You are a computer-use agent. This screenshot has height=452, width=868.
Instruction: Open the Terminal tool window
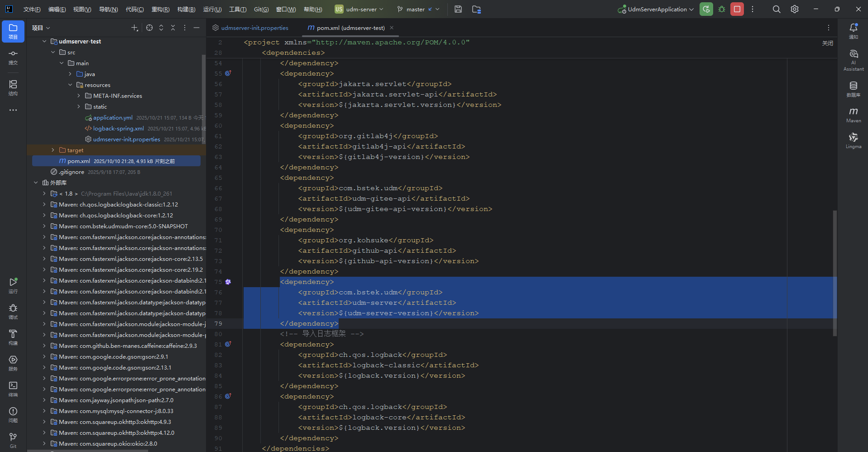[x=13, y=388]
